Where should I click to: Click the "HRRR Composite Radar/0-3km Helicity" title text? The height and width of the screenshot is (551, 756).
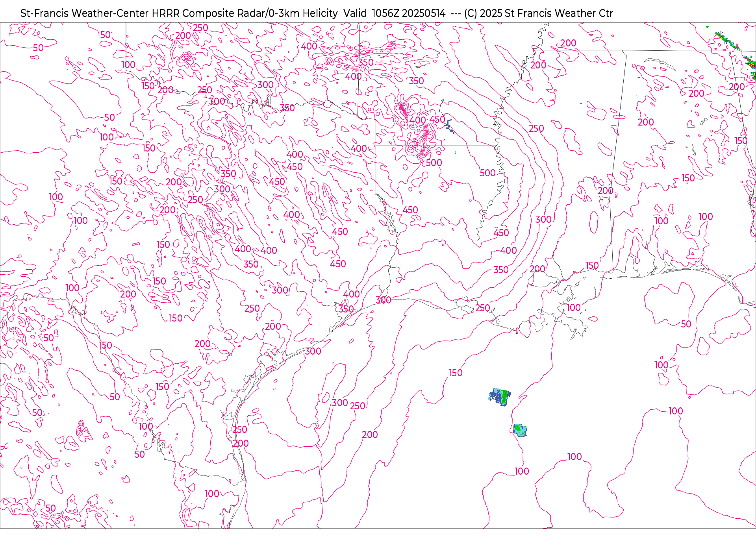point(245,13)
